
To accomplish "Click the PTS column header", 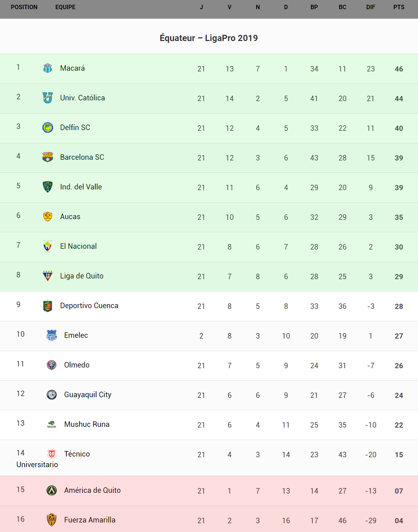I will 399,7.
